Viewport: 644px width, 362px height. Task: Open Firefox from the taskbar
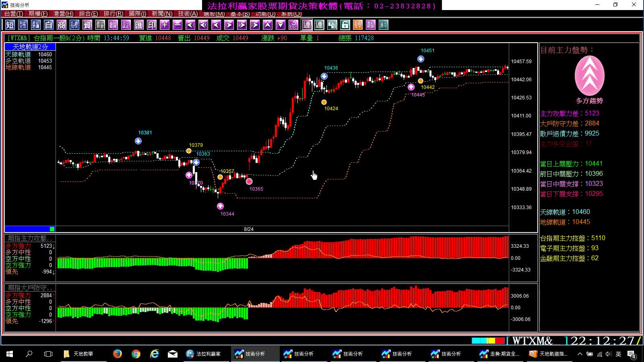117,354
